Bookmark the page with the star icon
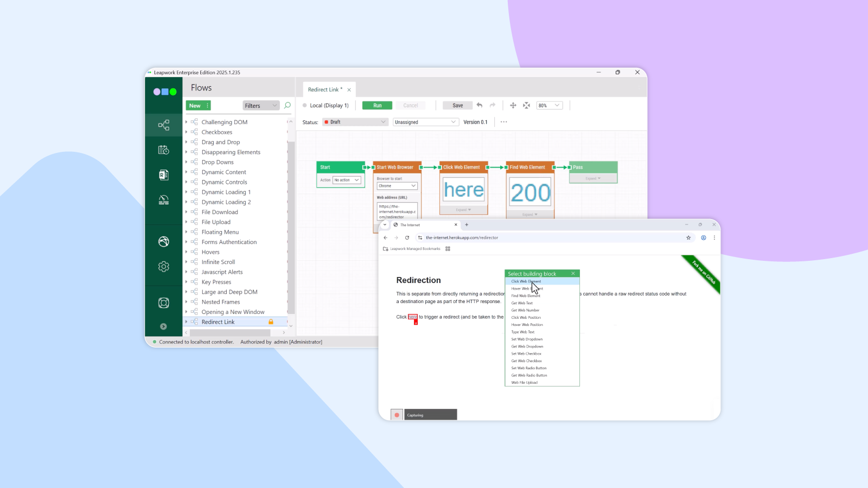Screen dimensions: 868x488 coord(688,237)
